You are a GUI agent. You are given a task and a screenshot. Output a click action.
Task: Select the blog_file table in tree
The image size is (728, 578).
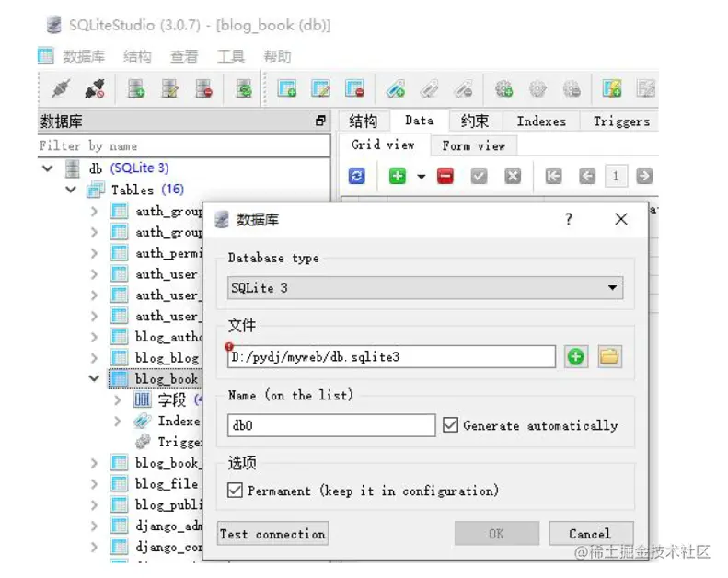(167, 484)
